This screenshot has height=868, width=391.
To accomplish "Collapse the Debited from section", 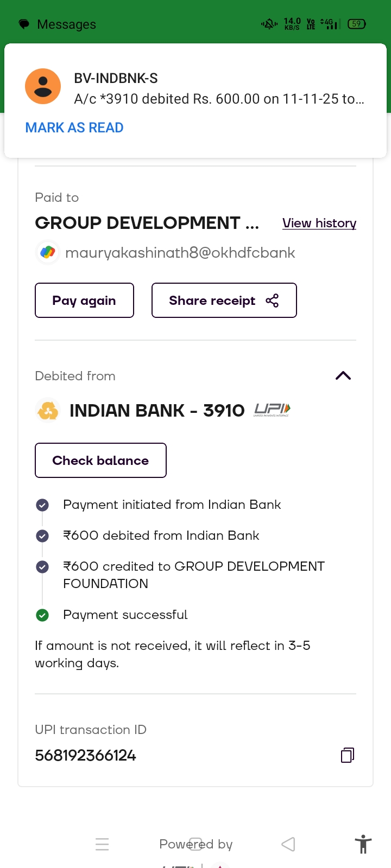I will pos(343,376).
